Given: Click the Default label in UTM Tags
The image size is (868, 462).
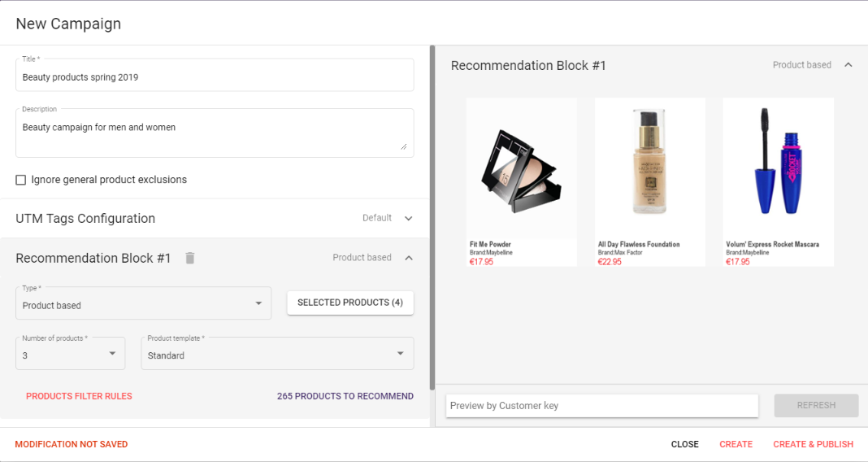Looking at the screenshot, I should [377, 218].
